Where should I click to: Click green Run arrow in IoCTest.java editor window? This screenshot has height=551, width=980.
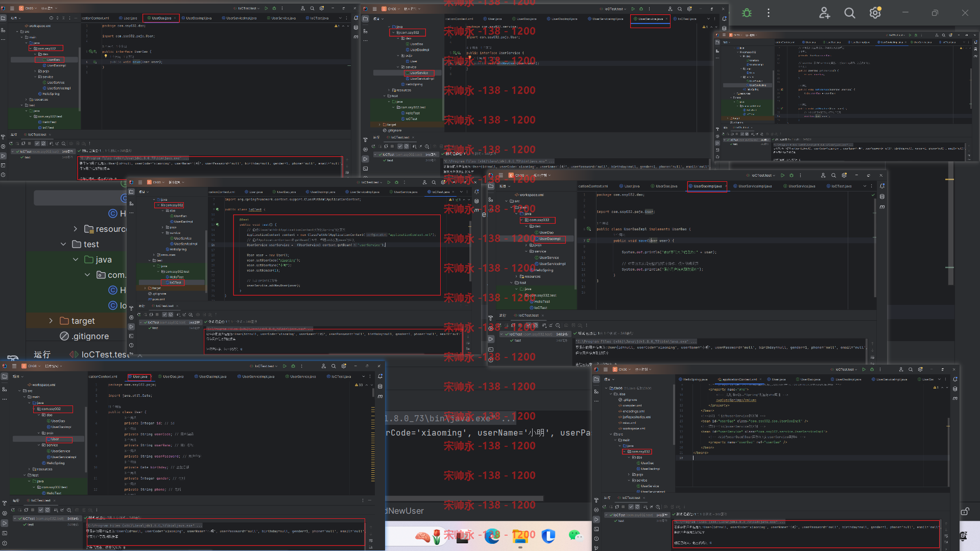(x=389, y=182)
